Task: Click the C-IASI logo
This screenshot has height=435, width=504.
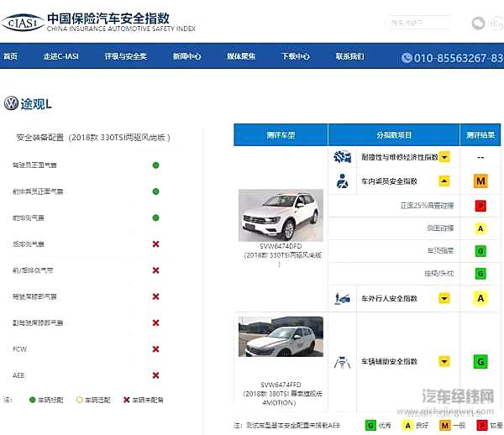Action: coord(23,22)
